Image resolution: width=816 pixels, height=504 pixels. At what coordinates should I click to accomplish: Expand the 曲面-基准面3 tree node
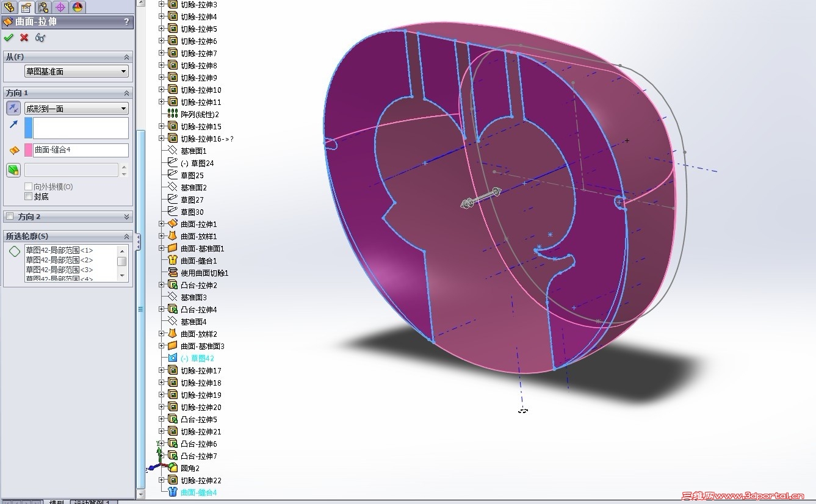tap(162, 346)
